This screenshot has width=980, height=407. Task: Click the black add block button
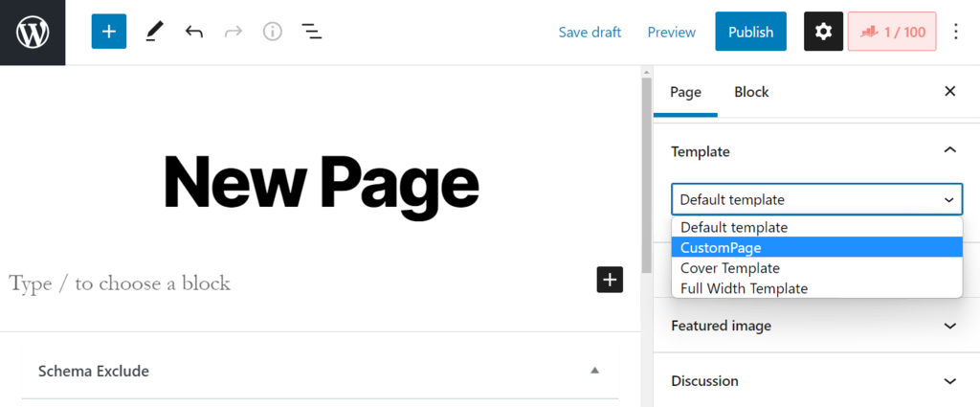click(610, 280)
